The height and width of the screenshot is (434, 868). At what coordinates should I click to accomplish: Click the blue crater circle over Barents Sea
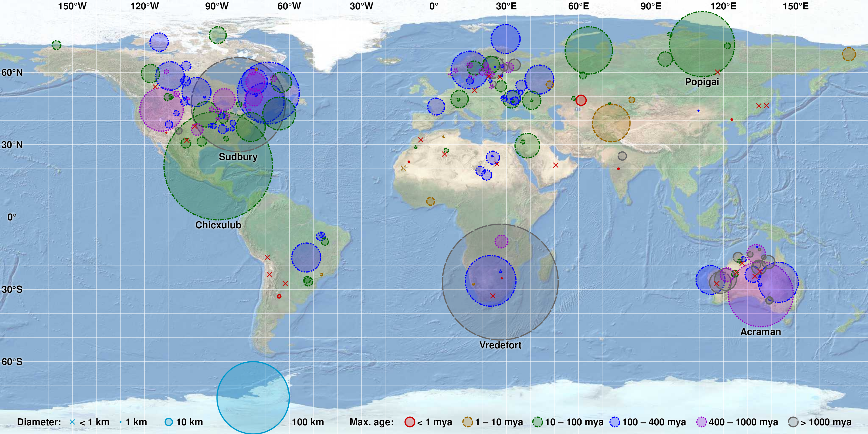pyautogui.click(x=505, y=39)
